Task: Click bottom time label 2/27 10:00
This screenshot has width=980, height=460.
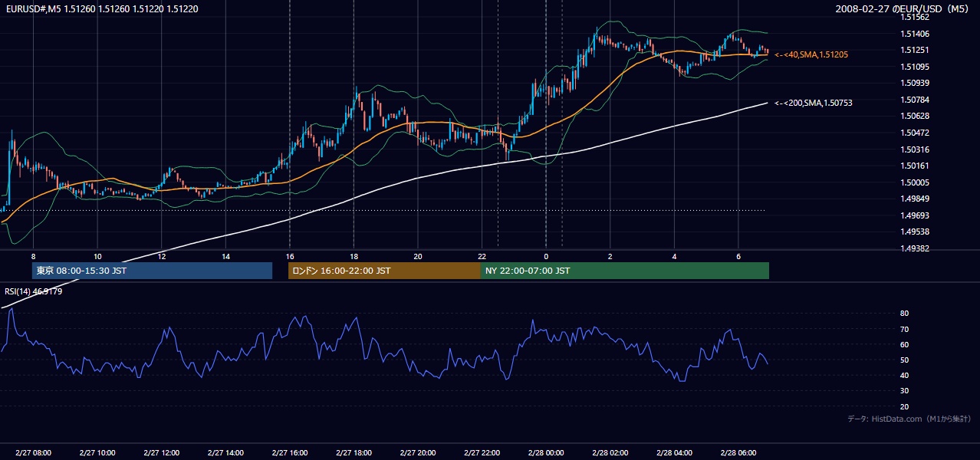Action: [97, 453]
